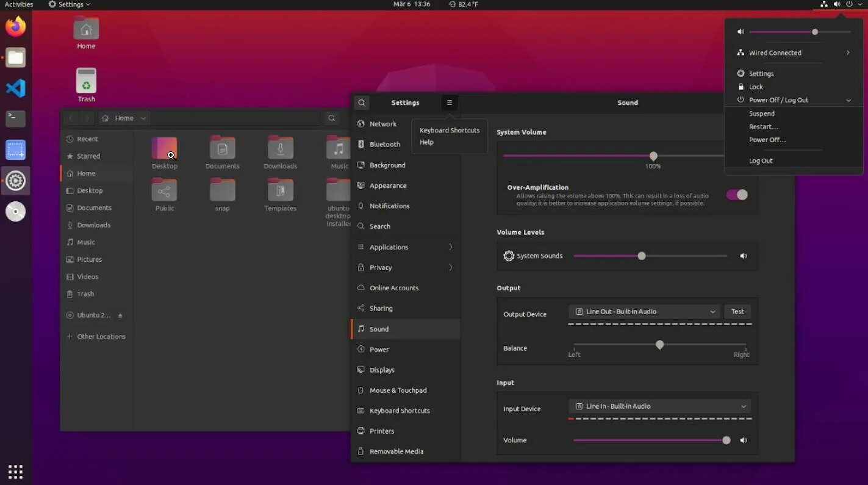Click search icon in Files window toolbar
The height and width of the screenshot is (485, 868).
pyautogui.click(x=331, y=118)
